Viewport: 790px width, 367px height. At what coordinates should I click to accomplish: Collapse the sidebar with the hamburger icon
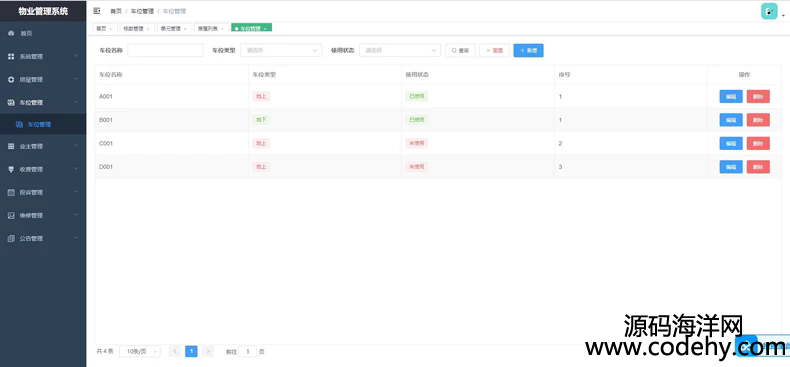click(x=97, y=11)
